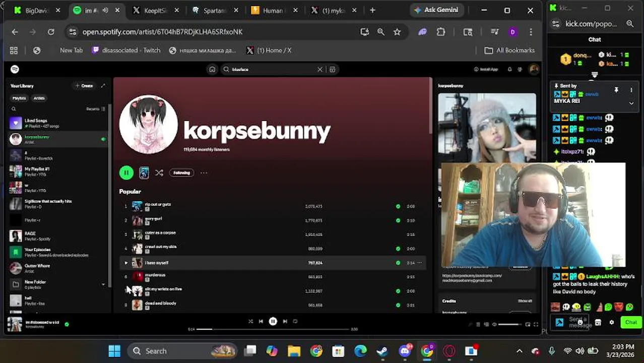Open Gutter Whore artist in library
This screenshot has width=644, height=363.
(x=58, y=268)
